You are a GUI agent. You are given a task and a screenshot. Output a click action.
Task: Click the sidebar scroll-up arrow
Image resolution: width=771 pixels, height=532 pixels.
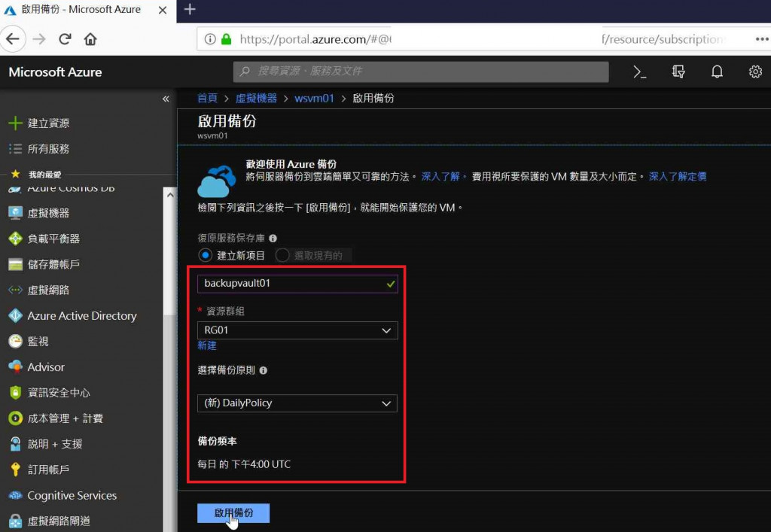170,195
